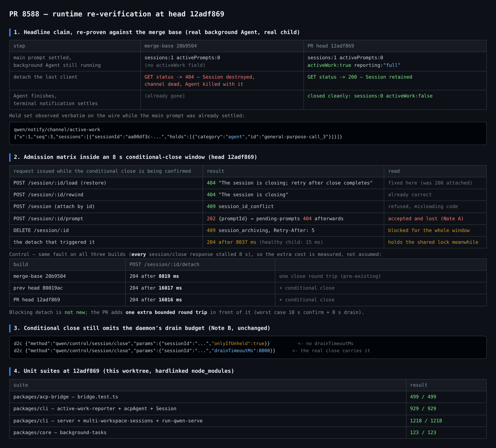Select the 'Hold set observed verbatim on the wire' sentence
This screenshot has width=496, height=448.
(127, 116)
